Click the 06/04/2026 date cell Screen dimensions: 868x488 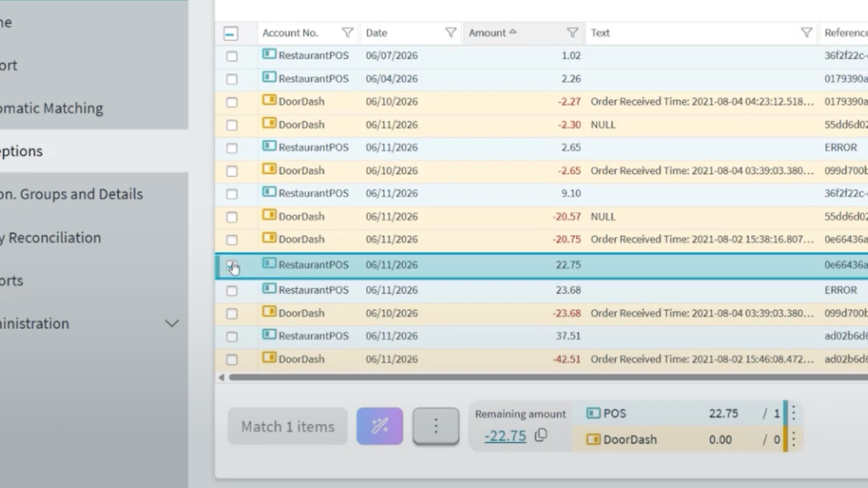tap(392, 79)
